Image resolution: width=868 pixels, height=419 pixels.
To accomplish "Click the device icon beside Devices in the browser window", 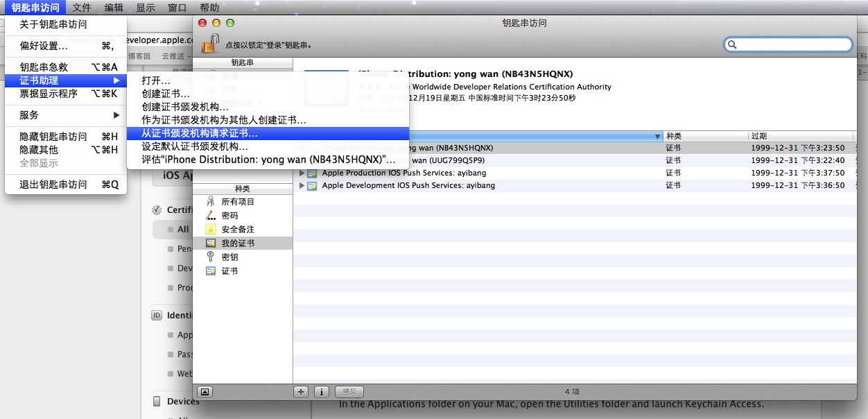I will coord(157,401).
